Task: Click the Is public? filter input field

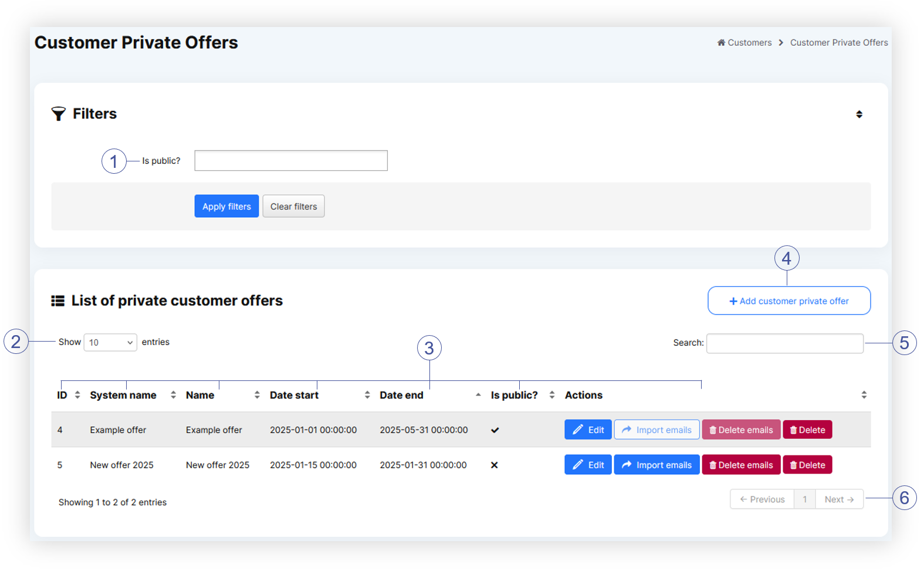Action: coord(290,161)
